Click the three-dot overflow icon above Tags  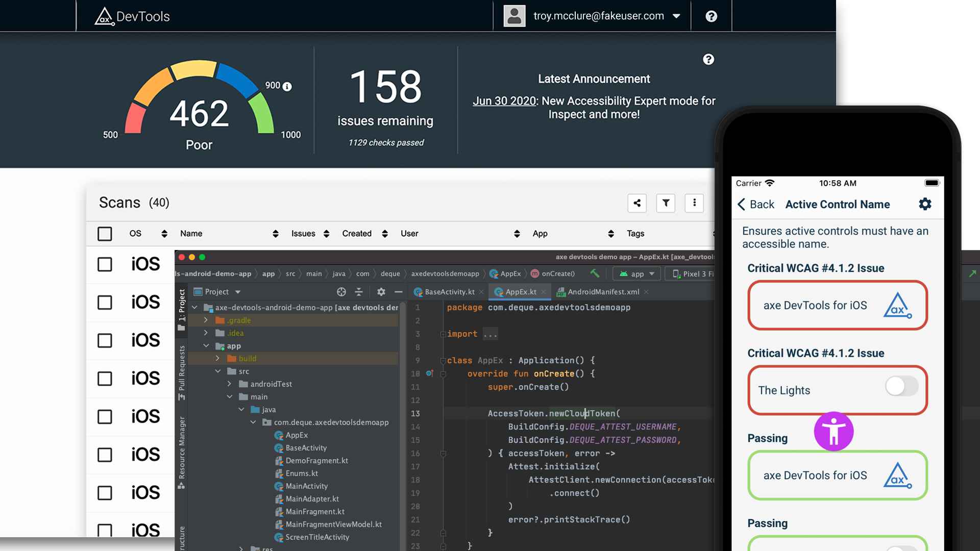click(x=694, y=203)
